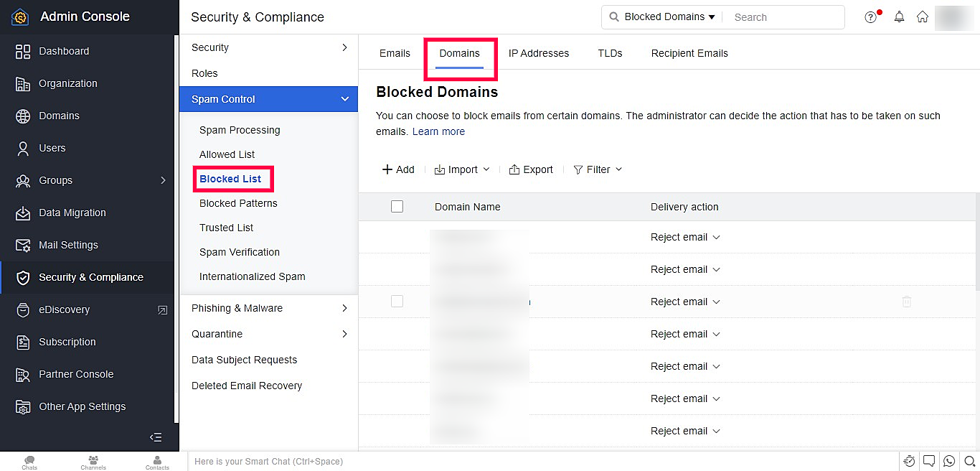Collapse the left sidebar arrow icon

[x=156, y=437]
